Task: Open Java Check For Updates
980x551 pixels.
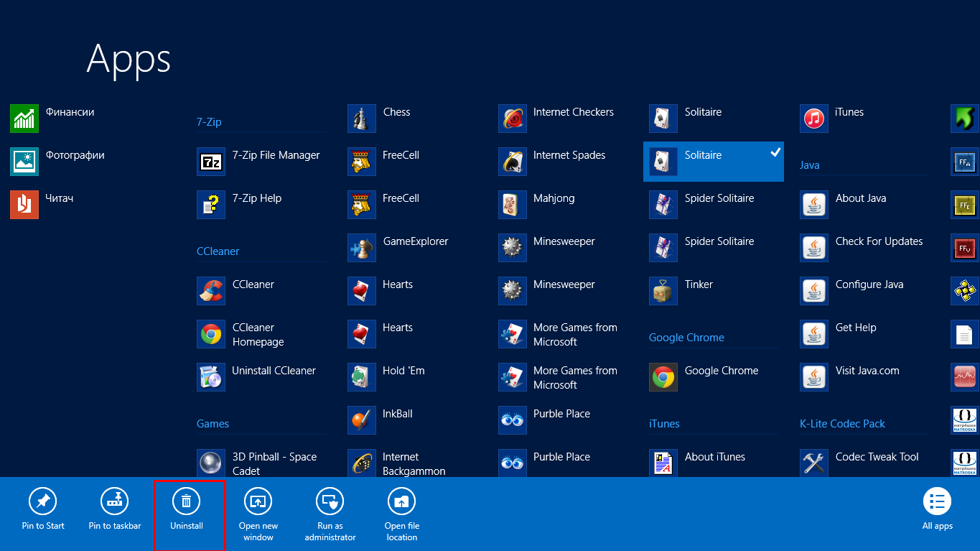Action: click(x=861, y=248)
